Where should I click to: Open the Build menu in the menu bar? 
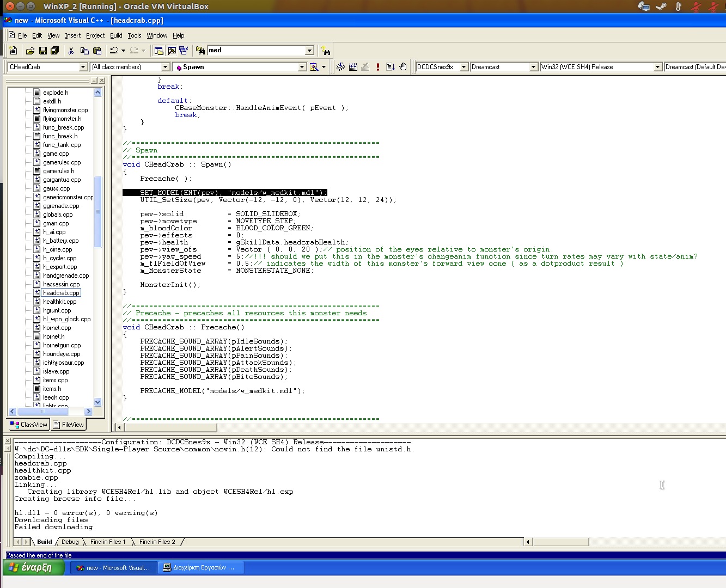click(116, 35)
